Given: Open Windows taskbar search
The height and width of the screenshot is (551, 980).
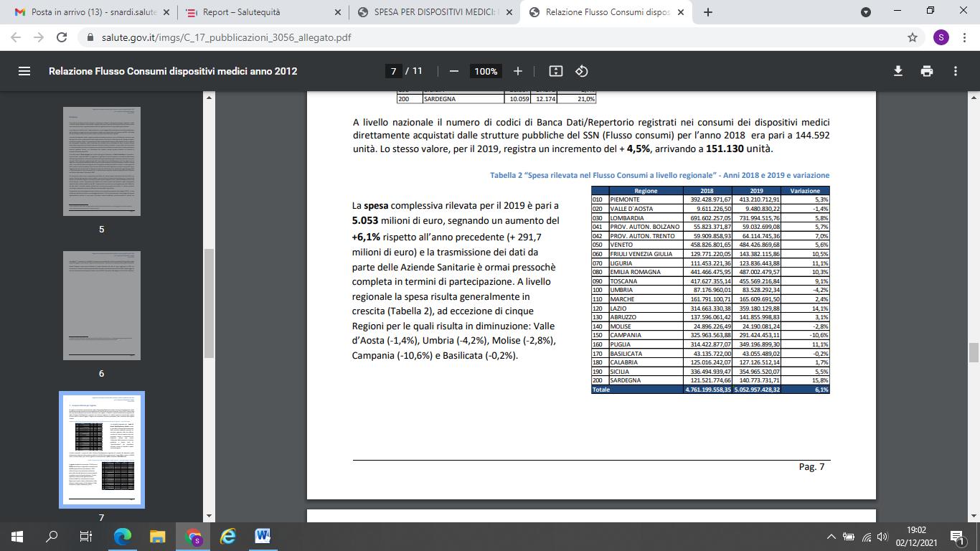Looking at the screenshot, I should 52,536.
